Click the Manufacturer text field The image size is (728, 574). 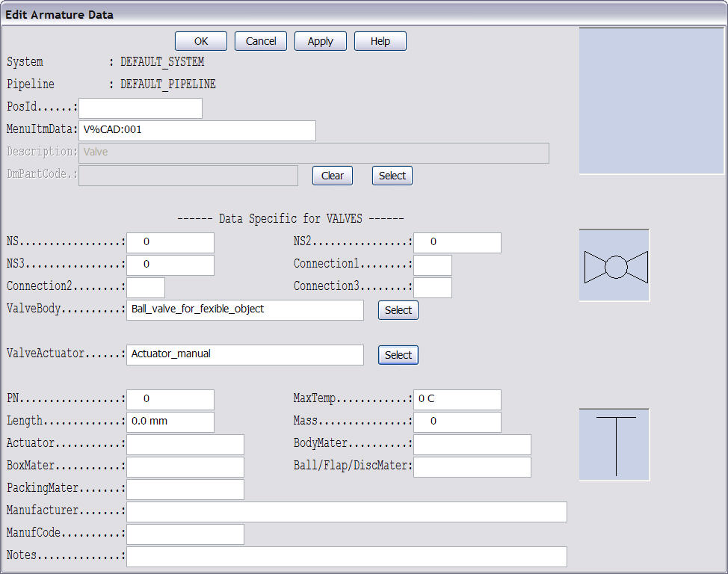coord(346,512)
